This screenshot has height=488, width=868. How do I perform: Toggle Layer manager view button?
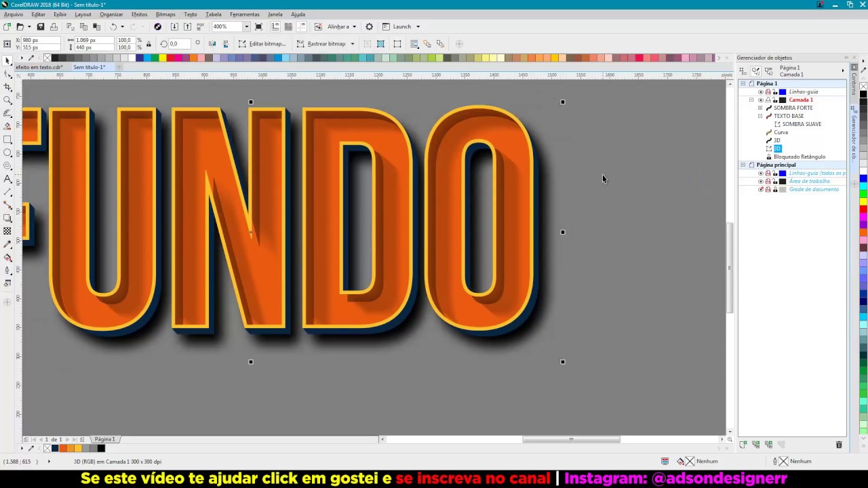click(x=769, y=70)
